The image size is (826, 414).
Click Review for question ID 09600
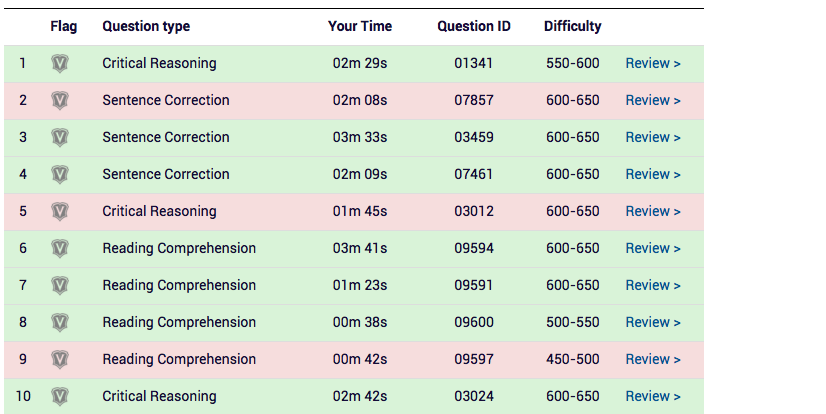click(653, 323)
